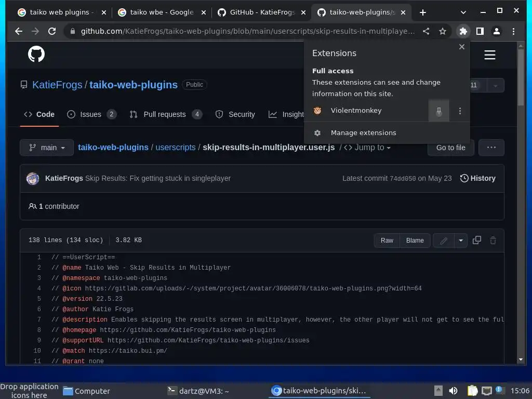532x399 pixels.
Task: Click the network icon in system tray
Action: [486, 391]
